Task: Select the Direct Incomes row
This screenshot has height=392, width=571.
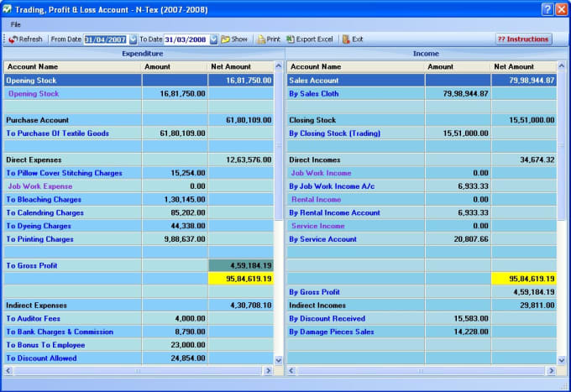Action: pos(422,159)
